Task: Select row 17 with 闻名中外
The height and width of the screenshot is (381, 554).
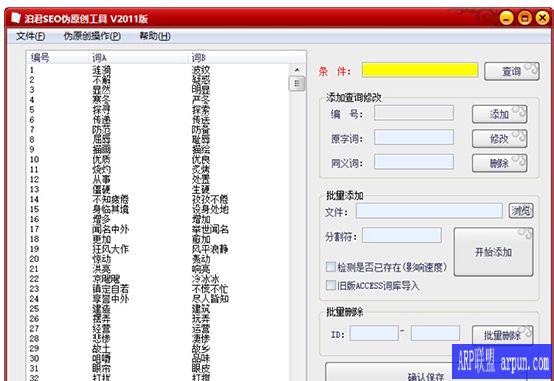Action: [158, 229]
